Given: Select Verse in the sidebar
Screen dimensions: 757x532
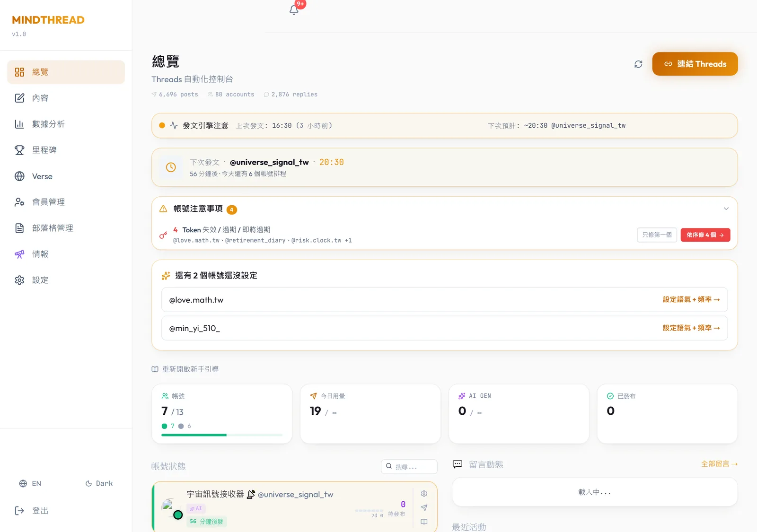Looking at the screenshot, I should coord(66,176).
